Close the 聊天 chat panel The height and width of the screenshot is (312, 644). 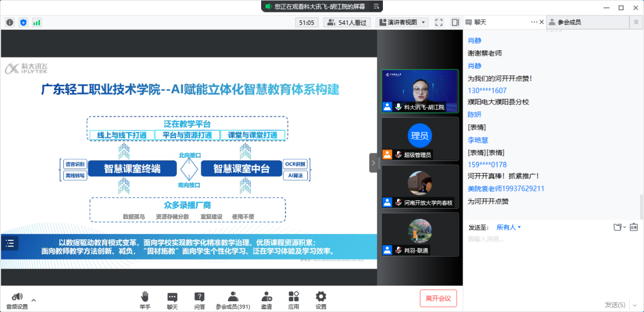coord(542,22)
